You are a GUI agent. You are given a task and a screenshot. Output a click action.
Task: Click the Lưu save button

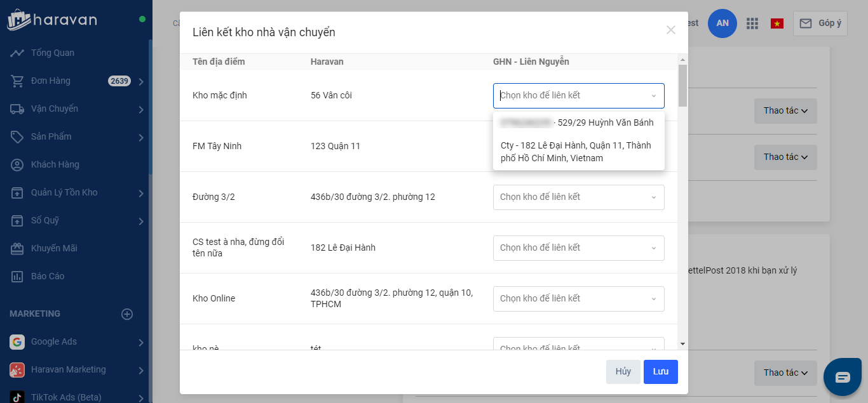[660, 372]
